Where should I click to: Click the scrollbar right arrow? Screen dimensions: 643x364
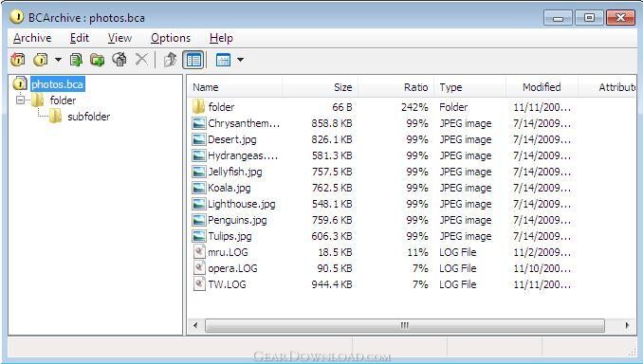pyautogui.click(x=627, y=325)
